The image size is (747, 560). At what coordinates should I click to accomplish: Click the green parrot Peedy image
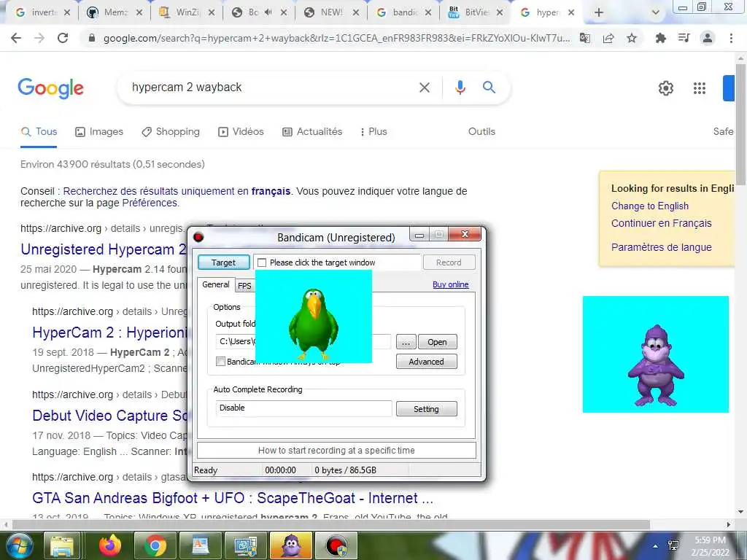(314, 316)
